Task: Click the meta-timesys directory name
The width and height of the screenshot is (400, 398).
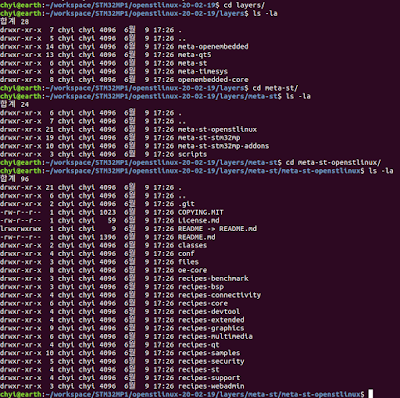Action: coord(203,71)
